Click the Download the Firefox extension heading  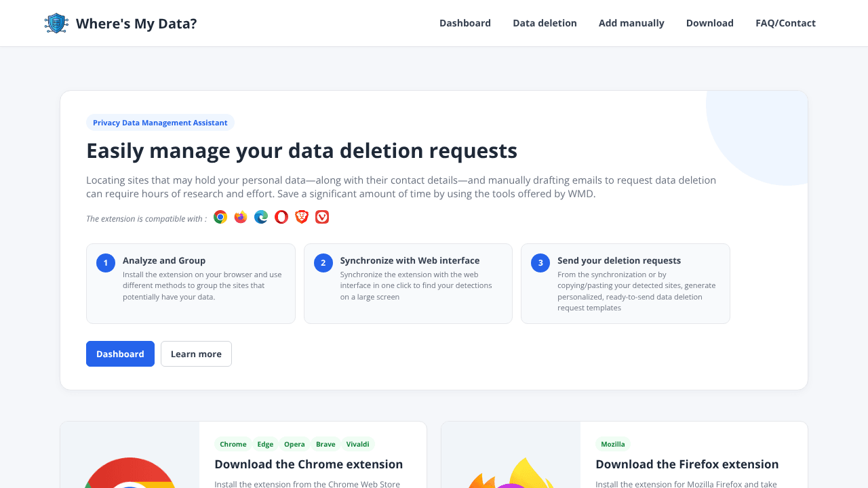coord(687,464)
